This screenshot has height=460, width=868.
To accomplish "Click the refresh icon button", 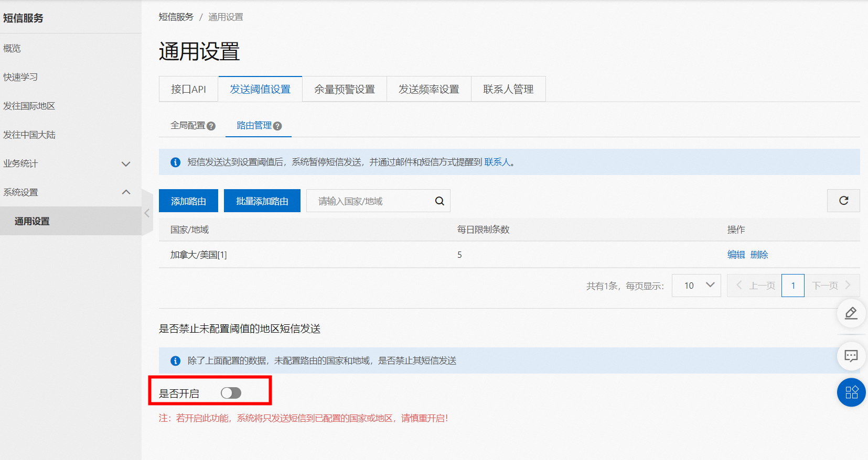I will coord(843,201).
